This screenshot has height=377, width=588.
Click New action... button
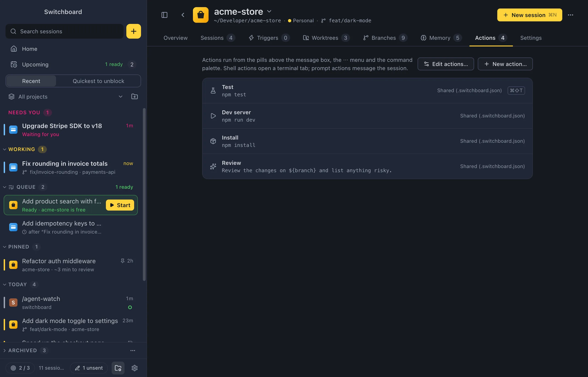click(x=505, y=64)
